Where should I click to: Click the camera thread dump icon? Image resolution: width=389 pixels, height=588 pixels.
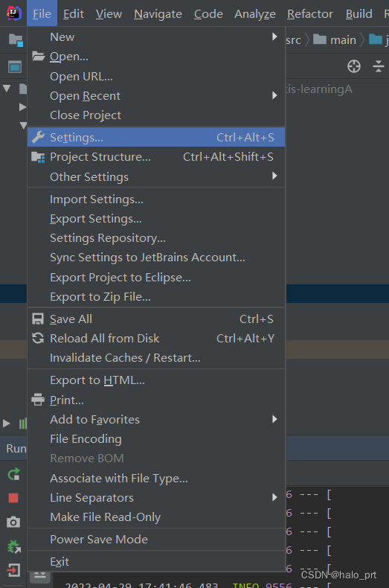[13, 522]
